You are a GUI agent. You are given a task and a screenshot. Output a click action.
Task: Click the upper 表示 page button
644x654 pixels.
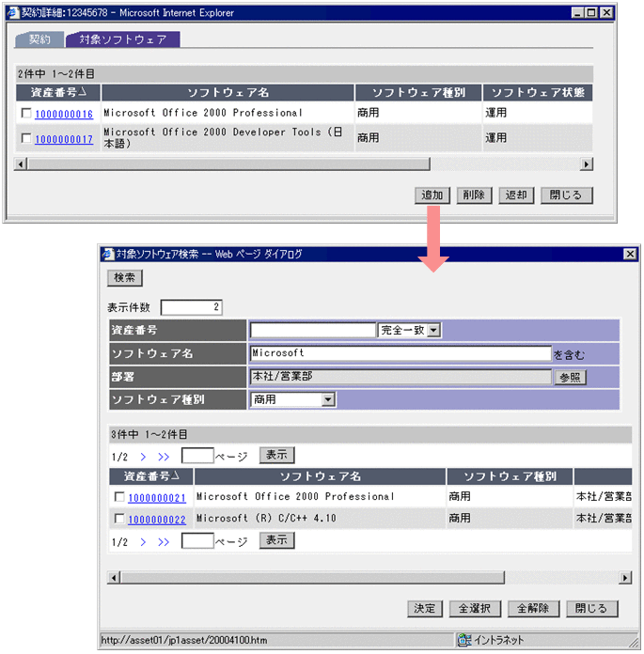pos(276,455)
